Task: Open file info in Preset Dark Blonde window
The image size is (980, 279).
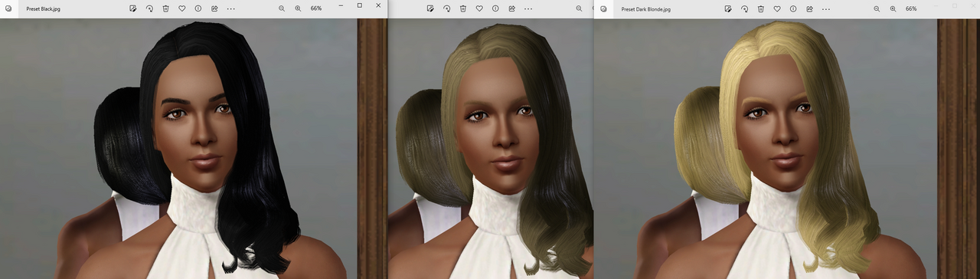Action: click(x=792, y=8)
